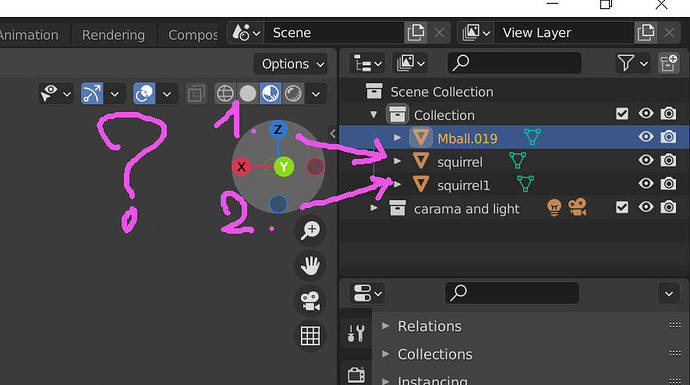690x385 pixels.
Task: Uncheck Collection exclude checkbox
Action: tap(622, 114)
